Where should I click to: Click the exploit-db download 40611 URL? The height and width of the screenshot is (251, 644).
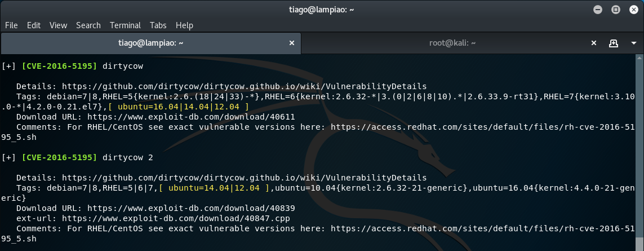pos(191,117)
